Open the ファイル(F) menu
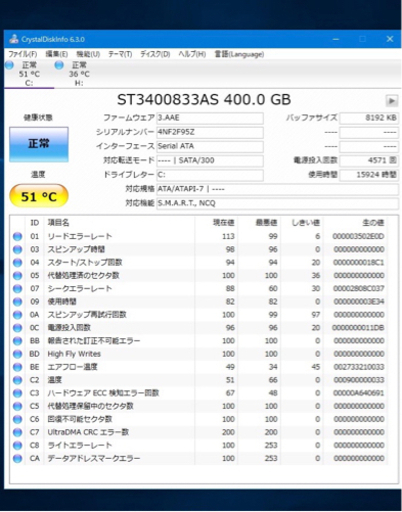The image size is (402, 512). pos(23,54)
